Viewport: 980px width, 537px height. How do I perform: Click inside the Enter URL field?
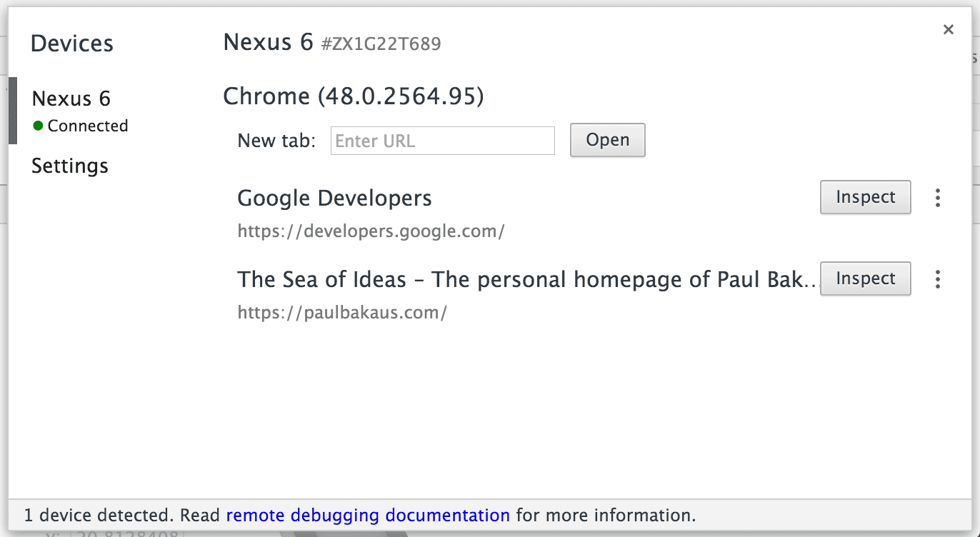(x=442, y=141)
